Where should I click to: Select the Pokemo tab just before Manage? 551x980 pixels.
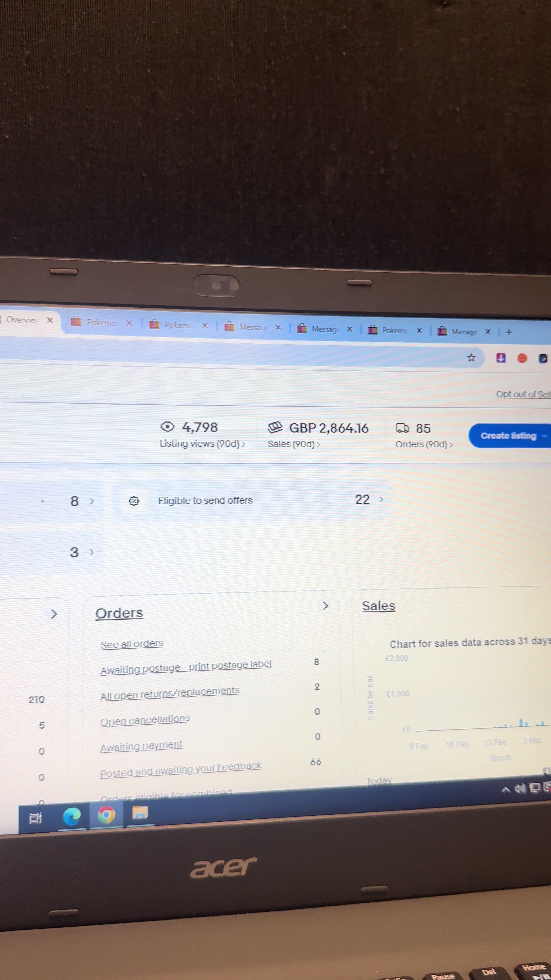396,330
